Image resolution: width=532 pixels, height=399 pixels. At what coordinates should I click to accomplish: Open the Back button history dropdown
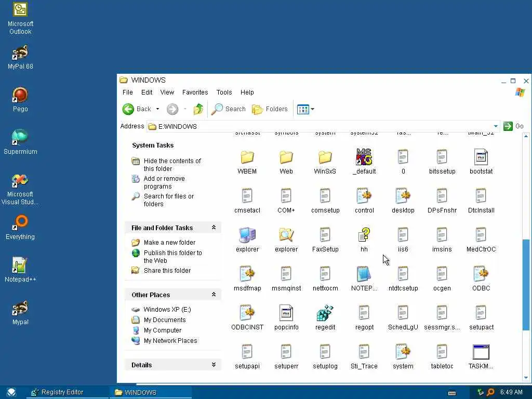coord(157,109)
